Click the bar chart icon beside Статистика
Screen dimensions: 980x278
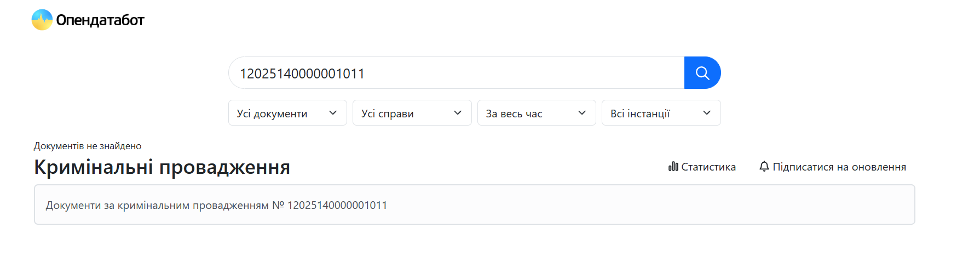[x=673, y=166]
